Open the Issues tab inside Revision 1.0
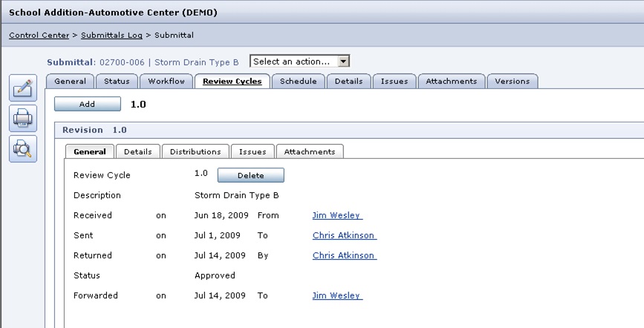This screenshot has height=328, width=644. pyautogui.click(x=253, y=152)
